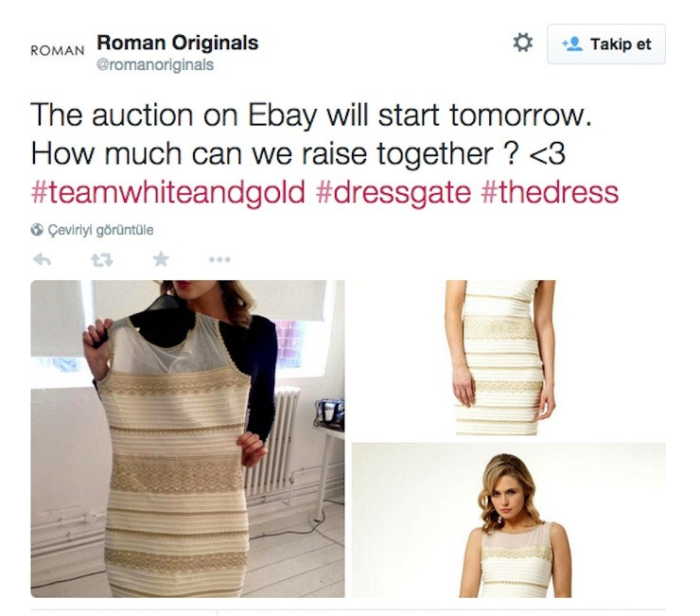The height and width of the screenshot is (616, 700).
Task: Open the large held-up dress photo
Action: point(187,439)
